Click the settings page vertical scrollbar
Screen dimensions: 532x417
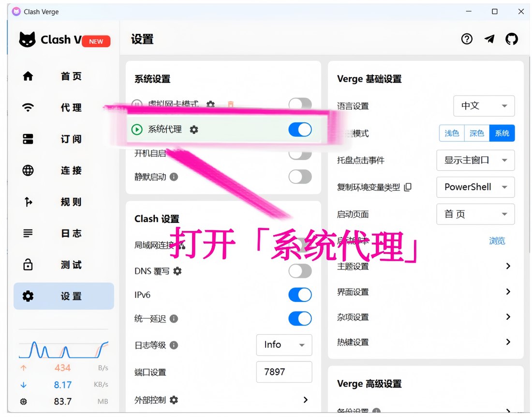pos(529,154)
